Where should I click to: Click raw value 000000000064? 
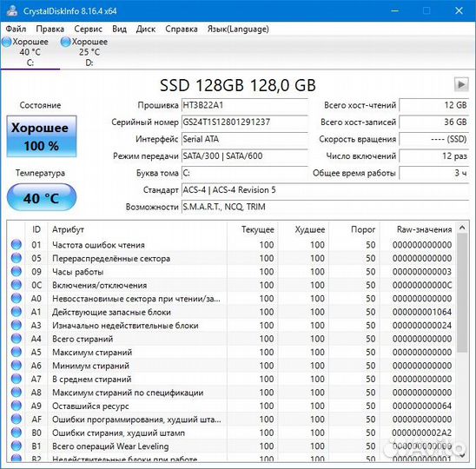(421, 406)
